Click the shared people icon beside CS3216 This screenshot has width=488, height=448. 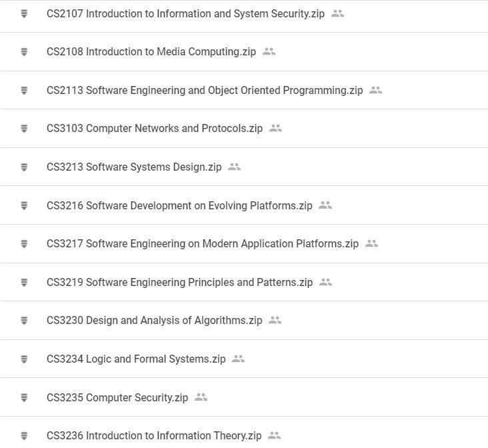325,205
